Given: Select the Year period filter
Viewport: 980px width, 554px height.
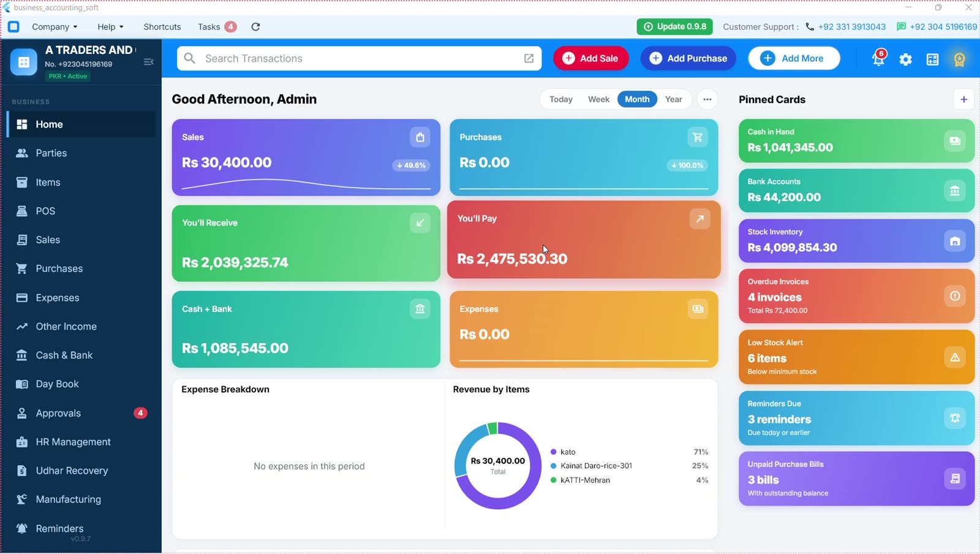Looking at the screenshot, I should point(674,99).
